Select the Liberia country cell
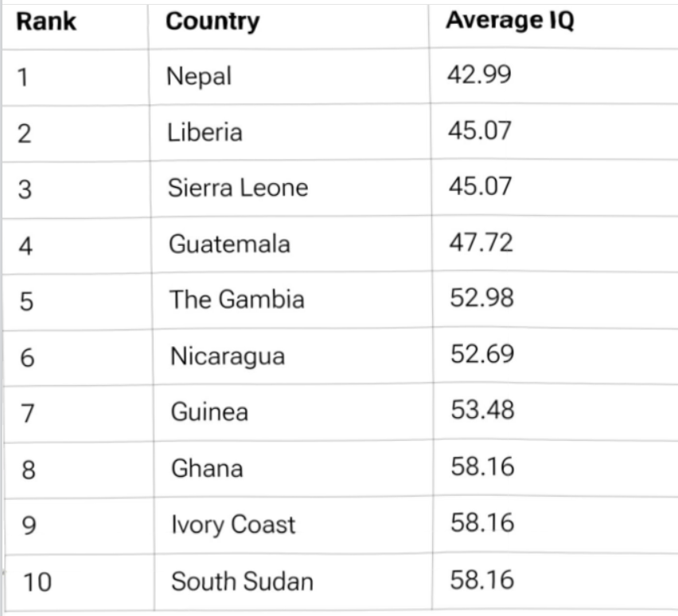The height and width of the screenshot is (616, 678). pyautogui.click(x=205, y=132)
